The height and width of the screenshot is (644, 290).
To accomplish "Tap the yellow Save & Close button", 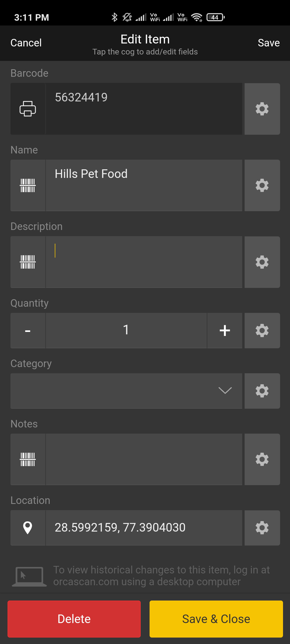I will [x=216, y=619].
